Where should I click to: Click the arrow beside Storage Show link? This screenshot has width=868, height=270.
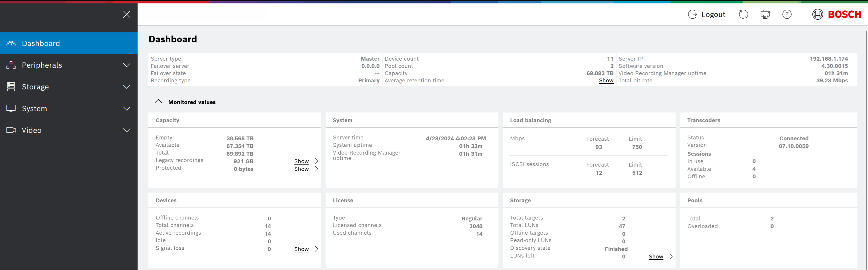pyautogui.click(x=671, y=257)
